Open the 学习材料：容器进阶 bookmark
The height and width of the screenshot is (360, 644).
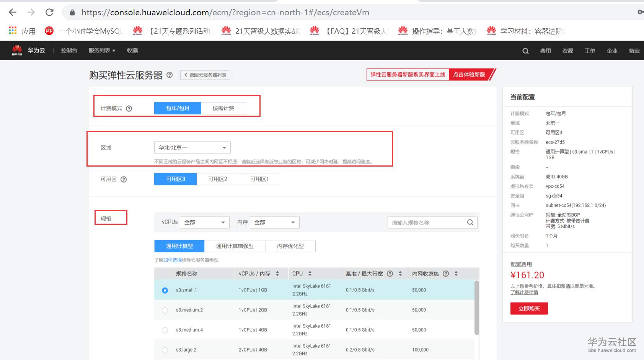click(x=526, y=31)
